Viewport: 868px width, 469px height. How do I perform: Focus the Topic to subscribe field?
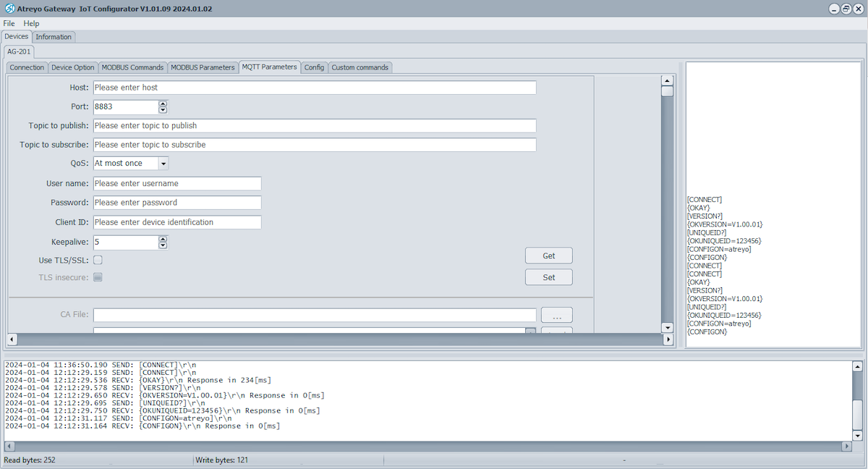[x=315, y=145]
